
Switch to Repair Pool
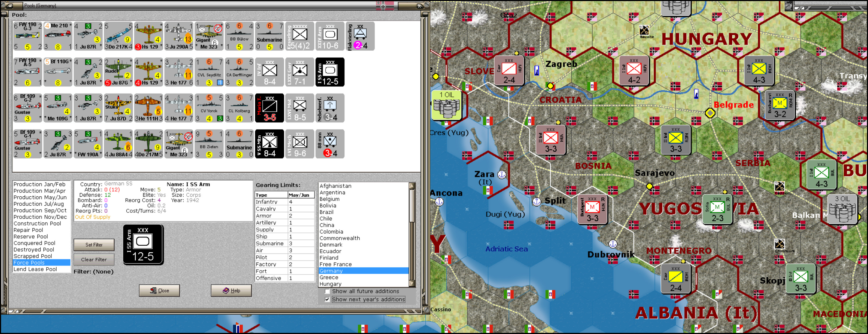pos(41,230)
